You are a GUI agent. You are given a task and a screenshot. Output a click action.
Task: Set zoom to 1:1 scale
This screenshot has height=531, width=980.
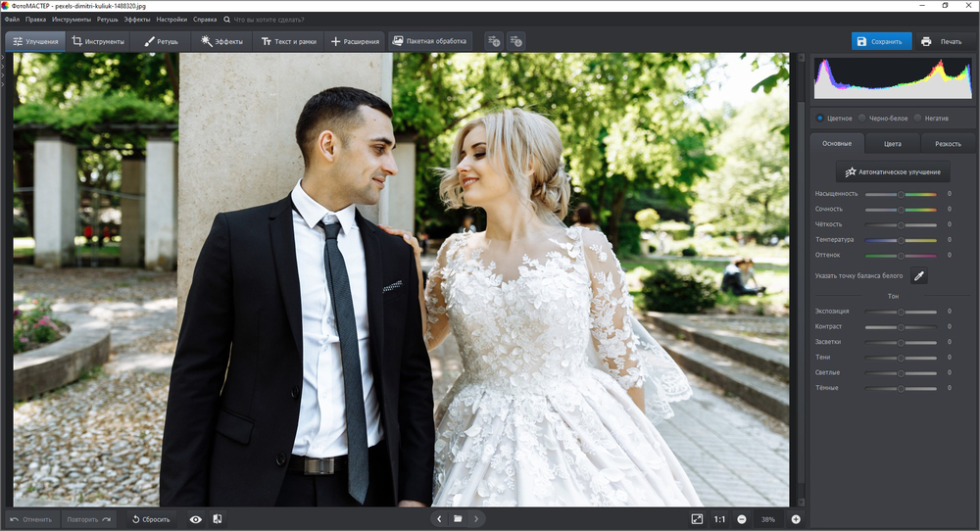719,519
